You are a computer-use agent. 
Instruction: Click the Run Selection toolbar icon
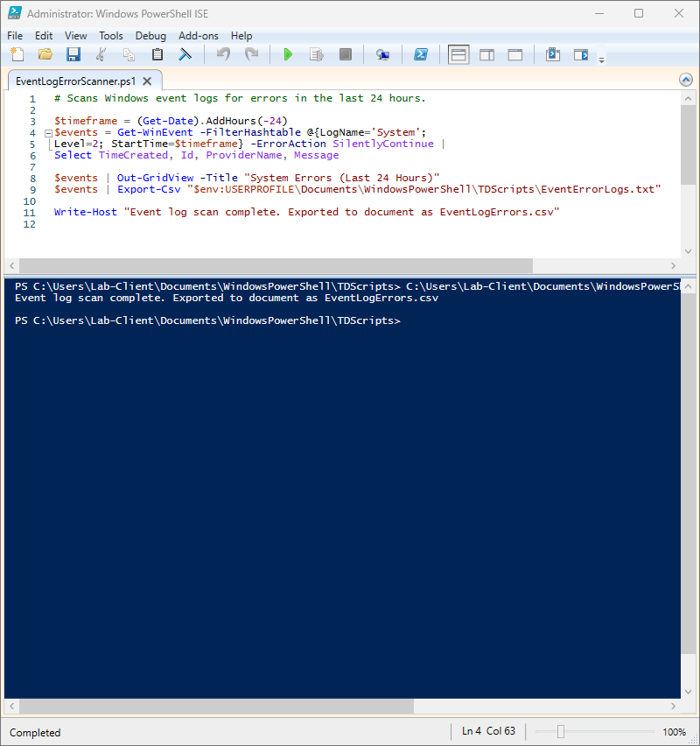click(316, 54)
